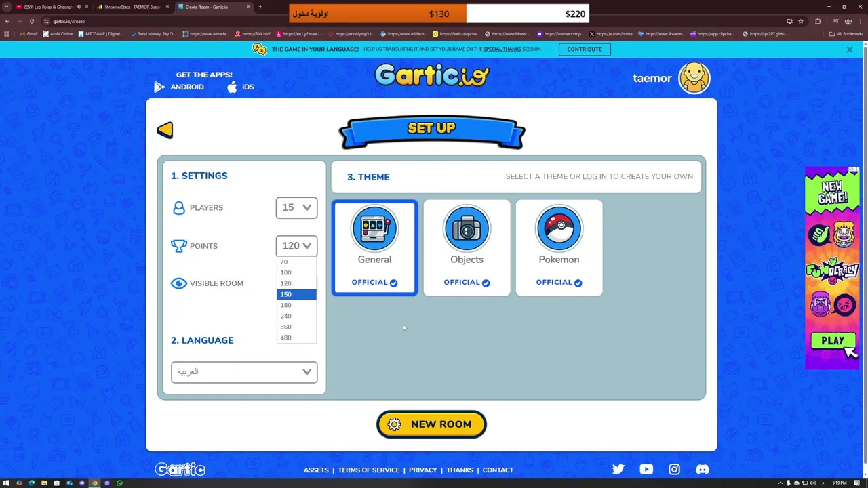The width and height of the screenshot is (868, 488).
Task: Open Gartic Twitter page icon
Action: coord(618,469)
